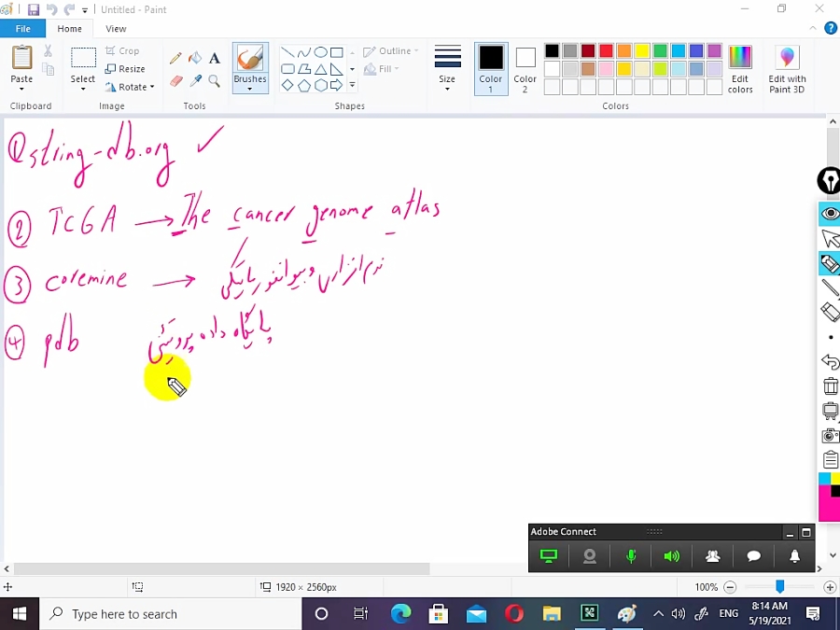Select the Color picker eyedropper
Viewport: 840px width, 630px height.
pos(195,81)
